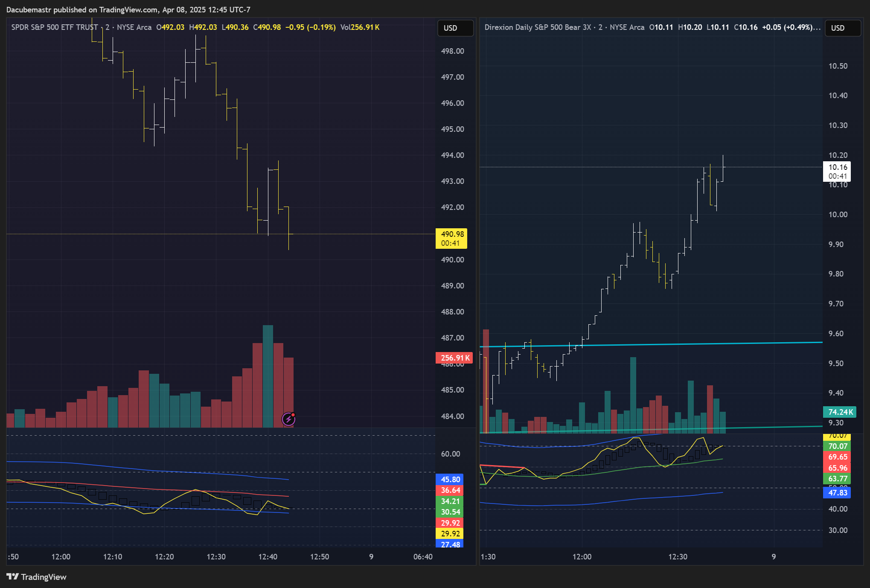Viewport: 870px width, 588px height.
Task: Click the red 29.92 indicator value label
Action: pos(450,523)
